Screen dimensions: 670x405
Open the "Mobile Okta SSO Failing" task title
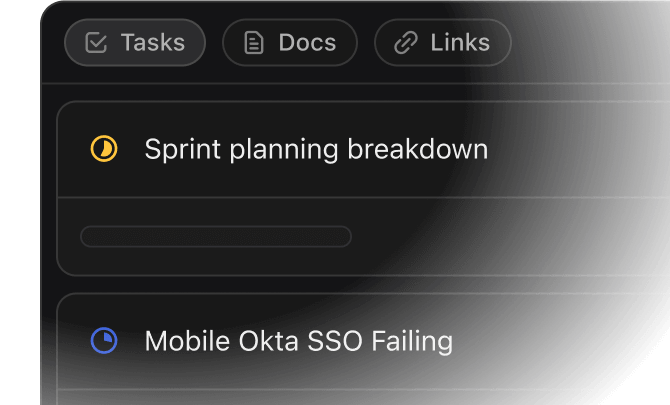click(298, 341)
